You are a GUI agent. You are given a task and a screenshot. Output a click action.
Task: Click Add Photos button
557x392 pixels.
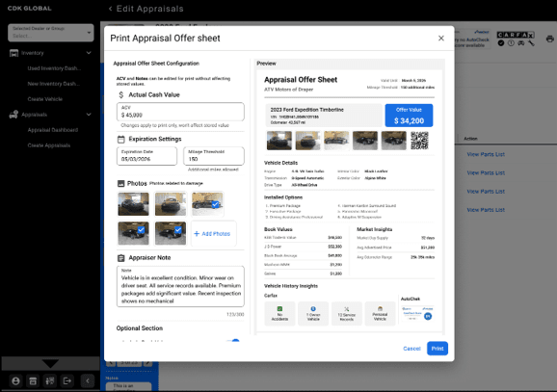pos(214,234)
